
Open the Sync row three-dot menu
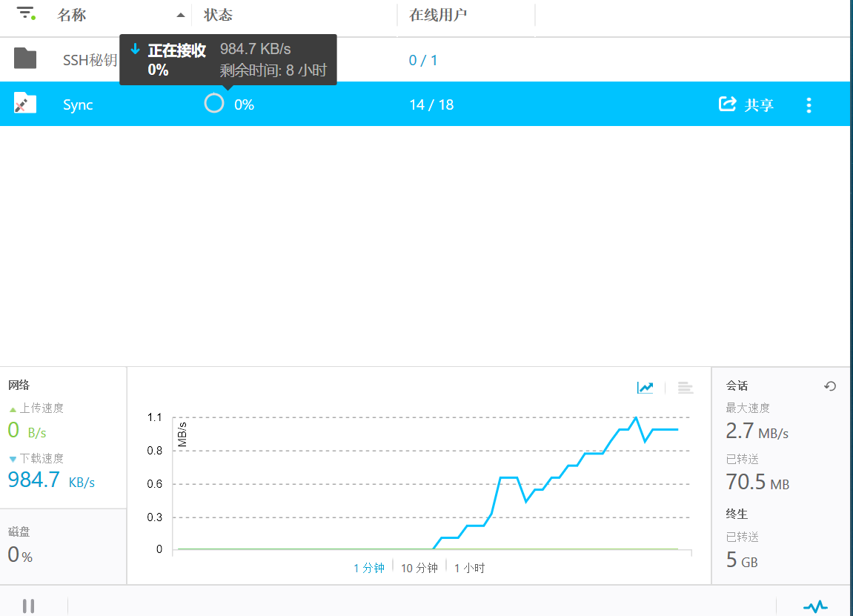pyautogui.click(x=809, y=105)
